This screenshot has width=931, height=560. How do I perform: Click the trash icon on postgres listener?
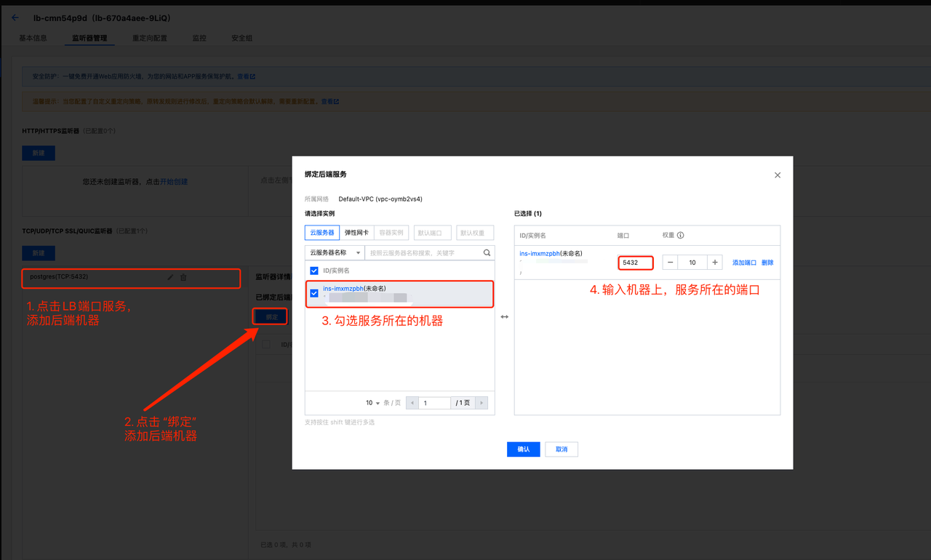click(x=183, y=277)
